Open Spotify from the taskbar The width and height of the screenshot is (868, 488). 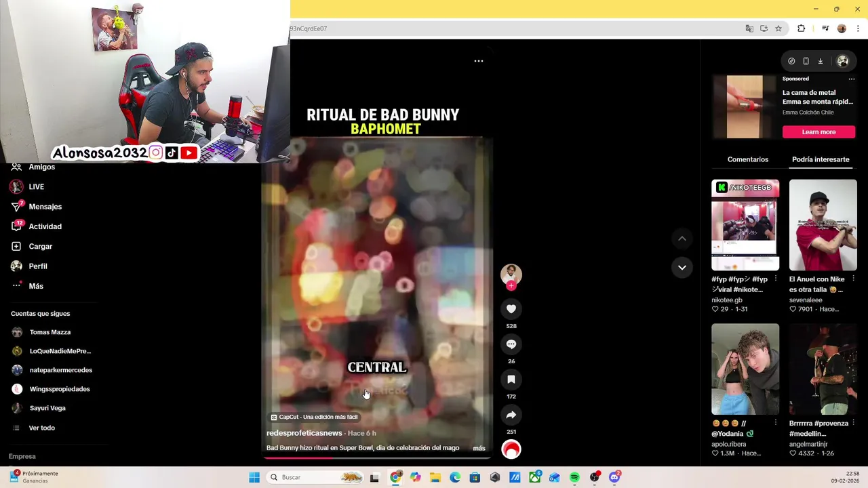[574, 477]
